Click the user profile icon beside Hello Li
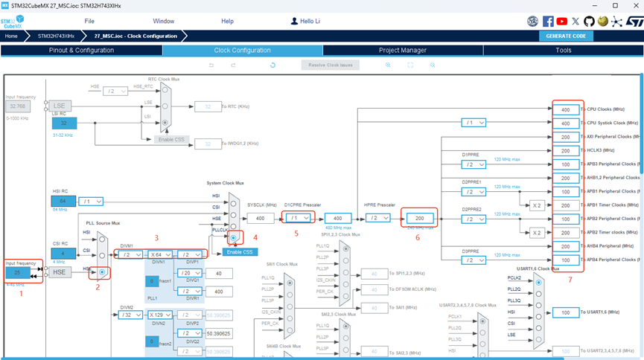Viewport: 644px width, 360px height. coord(294,21)
